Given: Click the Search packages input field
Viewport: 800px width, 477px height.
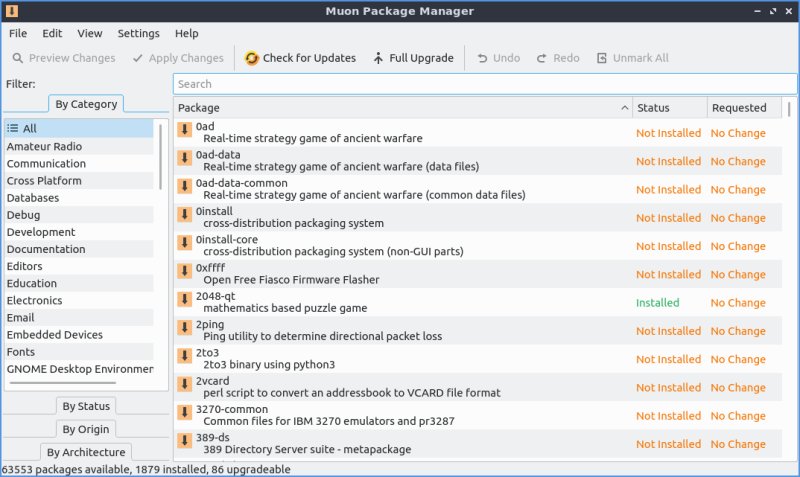Looking at the screenshot, I should (x=484, y=84).
